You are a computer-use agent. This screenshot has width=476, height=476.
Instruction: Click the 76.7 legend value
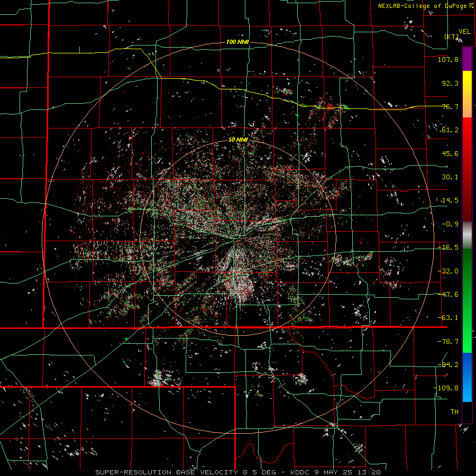[x=450, y=106]
